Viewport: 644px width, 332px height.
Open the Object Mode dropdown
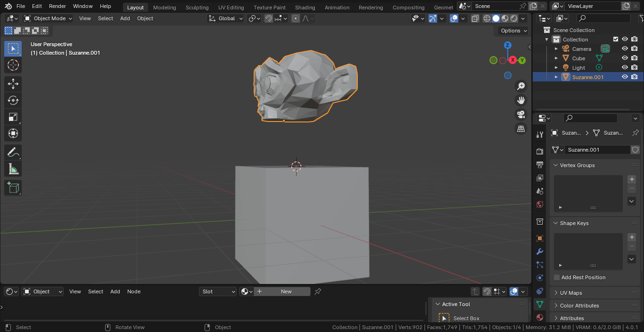click(48, 18)
